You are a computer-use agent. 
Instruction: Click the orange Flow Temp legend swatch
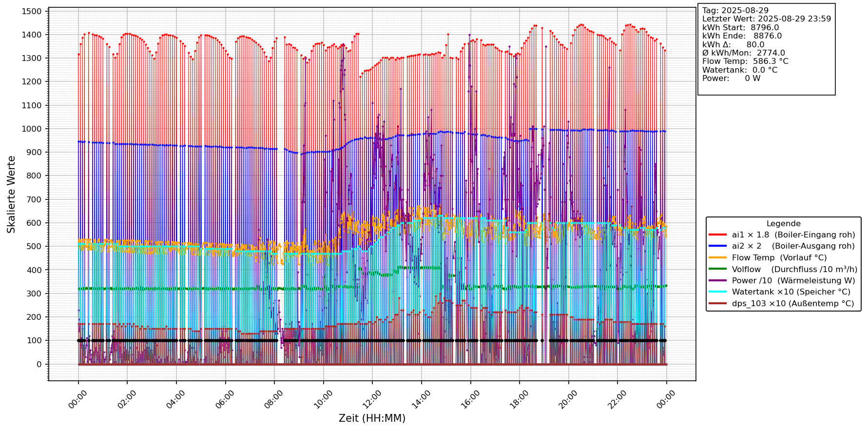718,258
